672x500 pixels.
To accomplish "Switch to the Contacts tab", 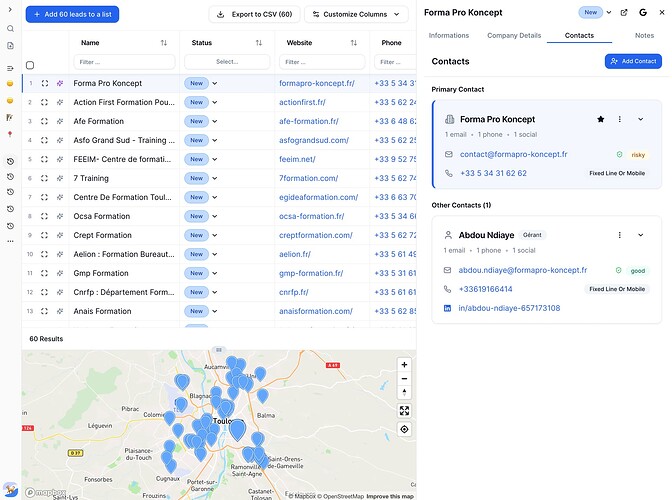I will click(x=579, y=36).
